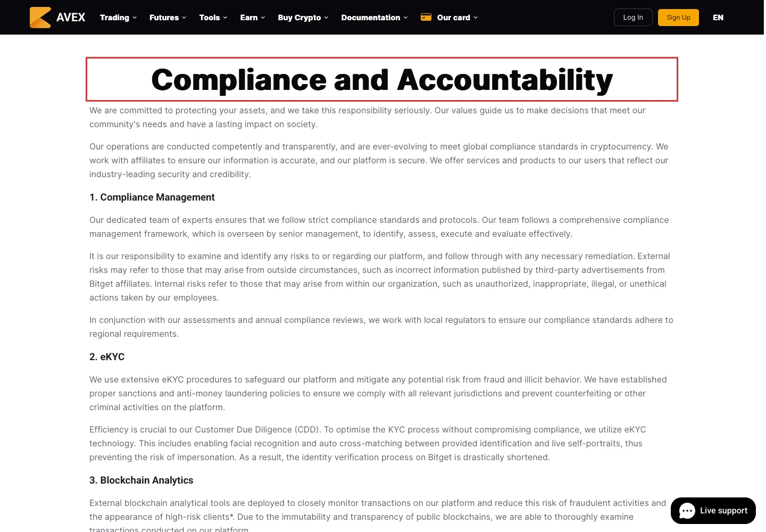
Task: Click the paragraph starting 'Our dedicated team of experts'
Action: pos(379,227)
